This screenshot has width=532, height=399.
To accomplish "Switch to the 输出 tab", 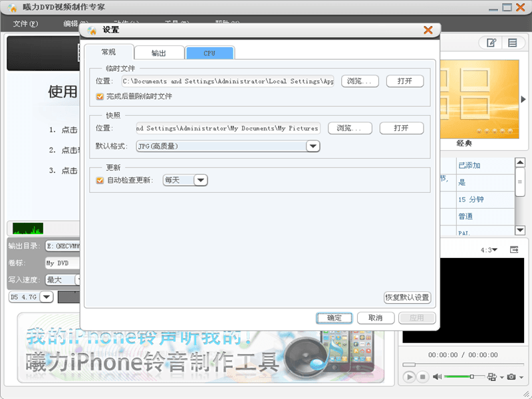I will (159, 53).
